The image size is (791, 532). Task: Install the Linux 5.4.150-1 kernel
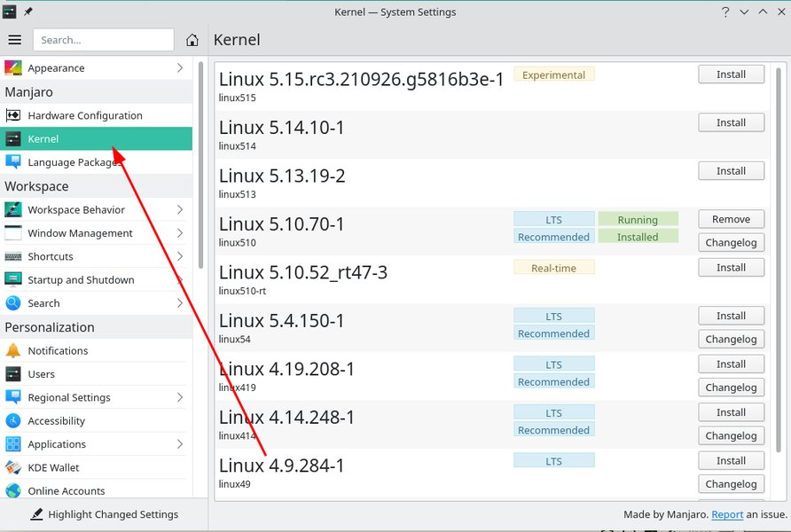pos(731,316)
